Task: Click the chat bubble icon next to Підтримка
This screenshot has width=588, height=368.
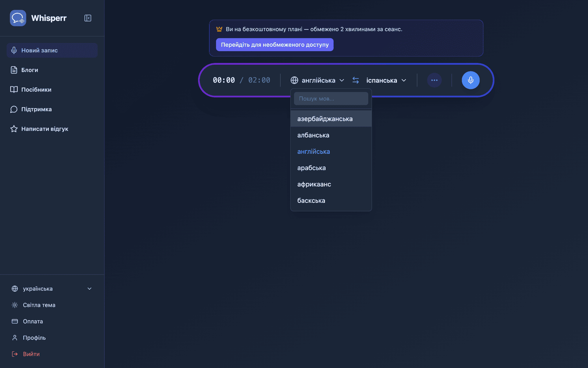Action: click(x=14, y=109)
